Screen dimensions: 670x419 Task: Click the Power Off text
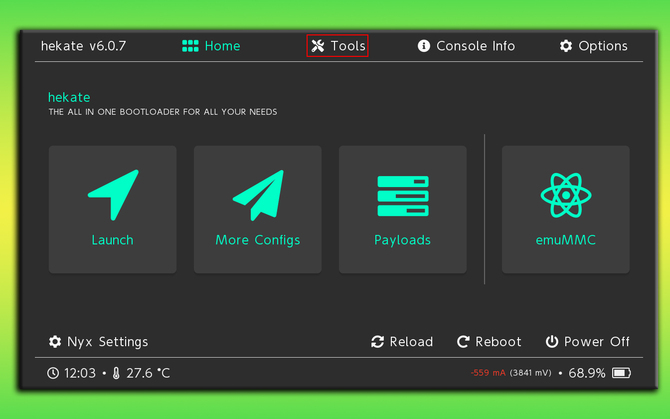point(597,342)
